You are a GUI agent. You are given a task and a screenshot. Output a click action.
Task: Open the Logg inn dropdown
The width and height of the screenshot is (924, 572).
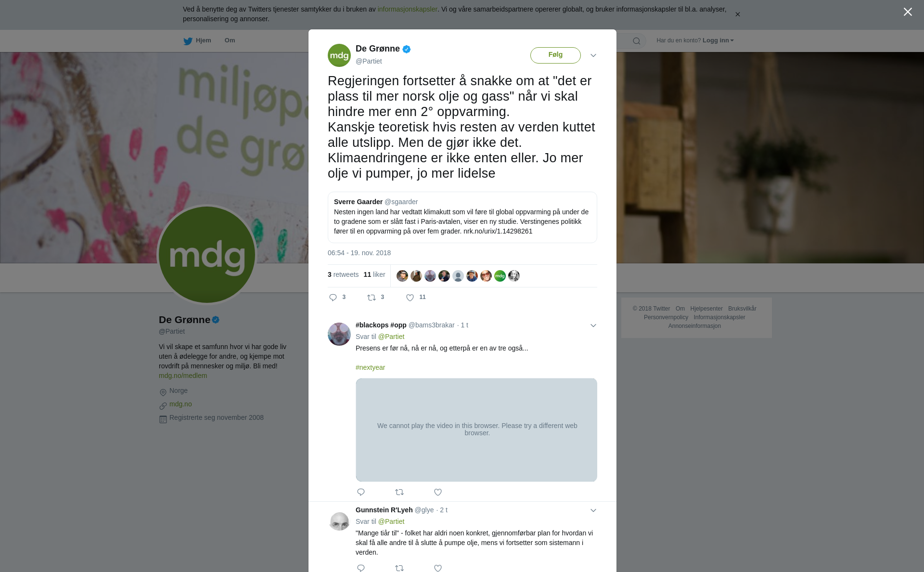pyautogui.click(x=718, y=40)
